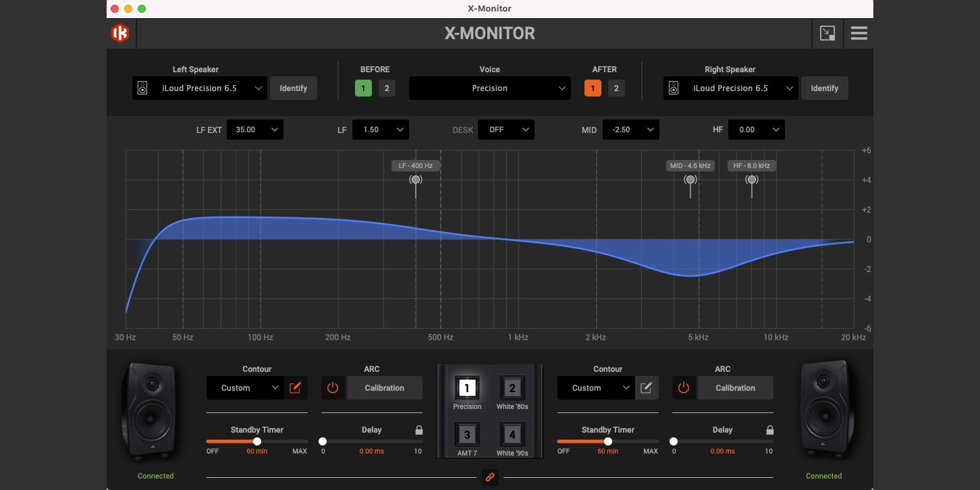Screen dimensions: 980x490
Task: Click the left Standby Timer slider handle
Action: pyautogui.click(x=257, y=441)
